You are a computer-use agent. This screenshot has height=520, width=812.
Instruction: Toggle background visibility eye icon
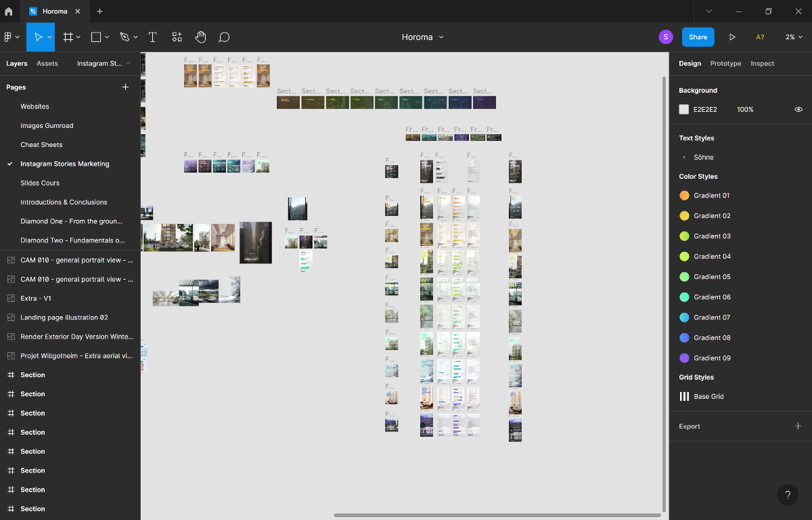coord(798,109)
